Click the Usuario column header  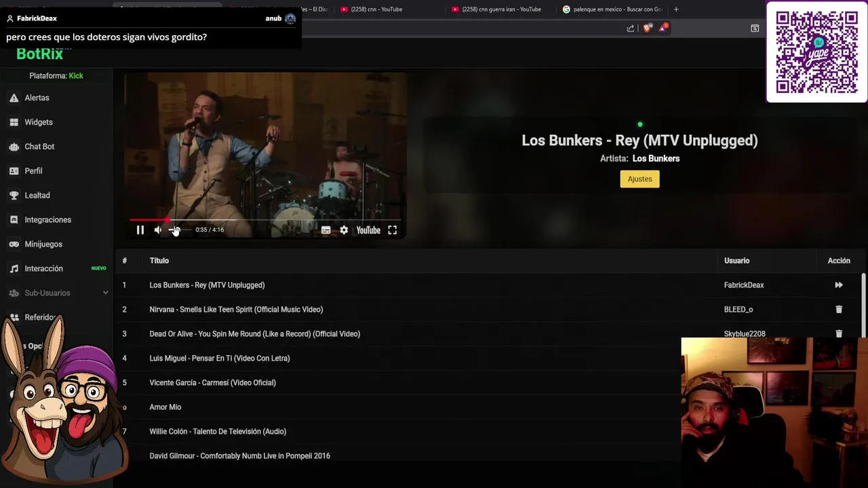point(736,261)
